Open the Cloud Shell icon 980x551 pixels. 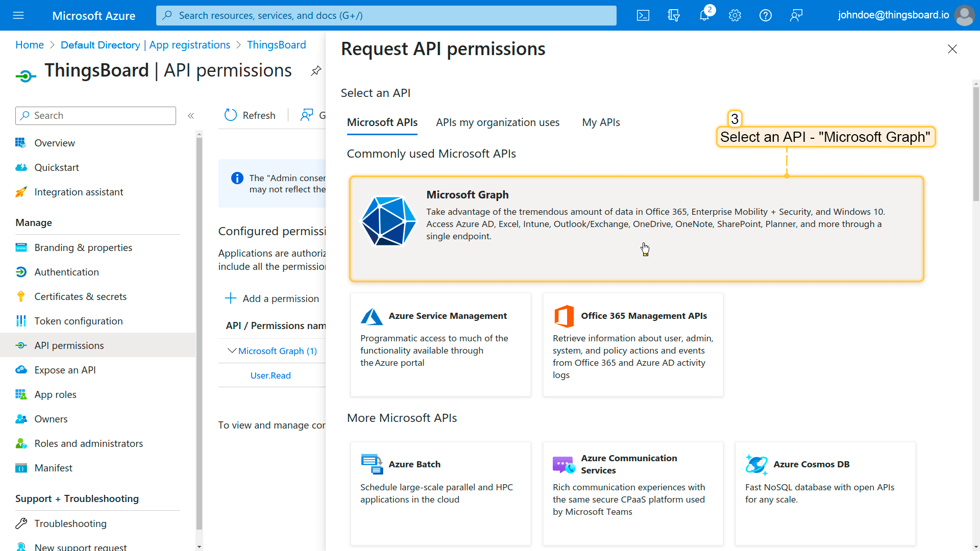tap(643, 15)
